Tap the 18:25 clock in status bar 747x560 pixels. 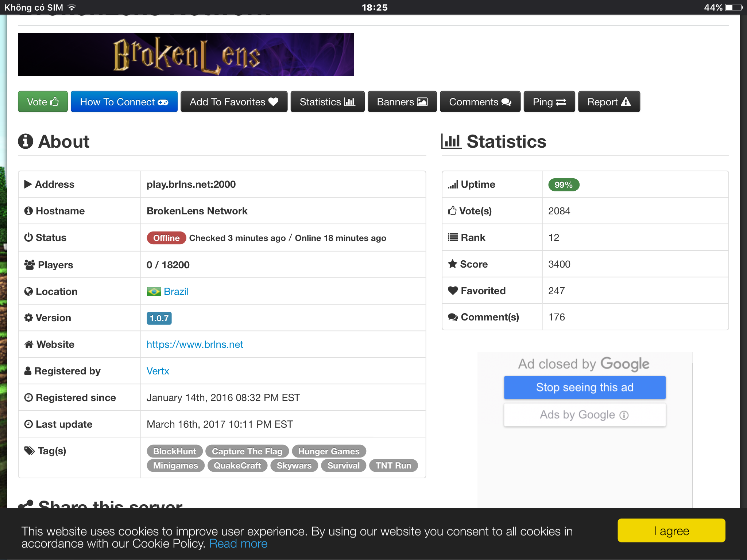(x=375, y=7)
